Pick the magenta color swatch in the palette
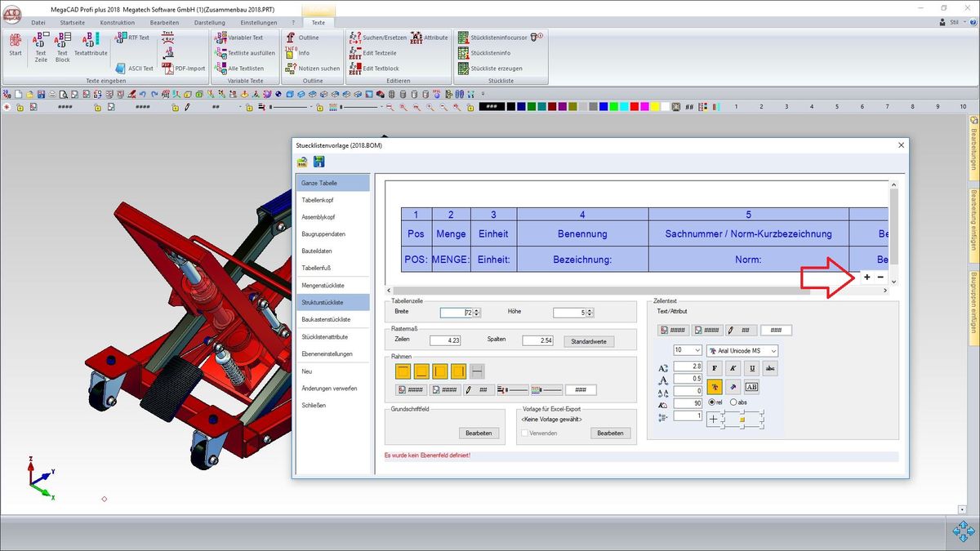The width and height of the screenshot is (980, 551). point(645,107)
